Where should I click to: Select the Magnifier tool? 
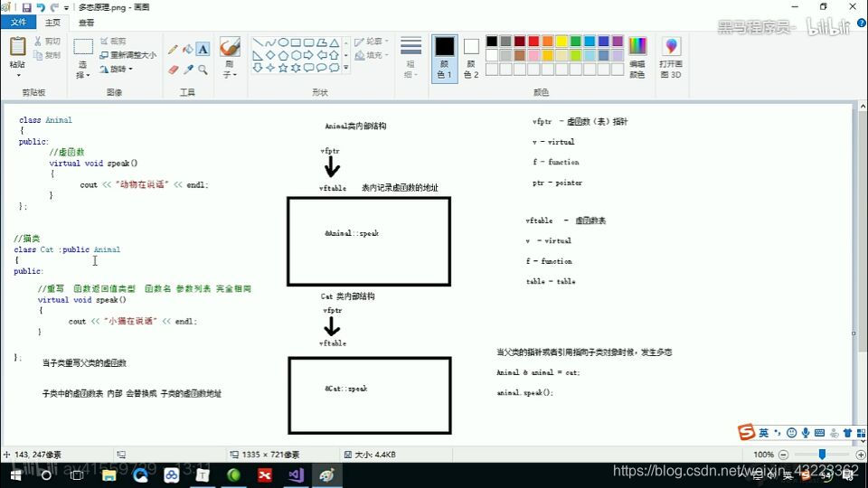click(203, 70)
